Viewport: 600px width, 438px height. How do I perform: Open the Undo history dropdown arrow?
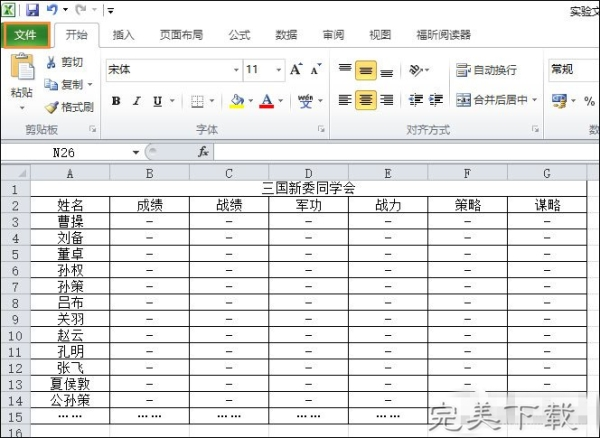pos(65,10)
